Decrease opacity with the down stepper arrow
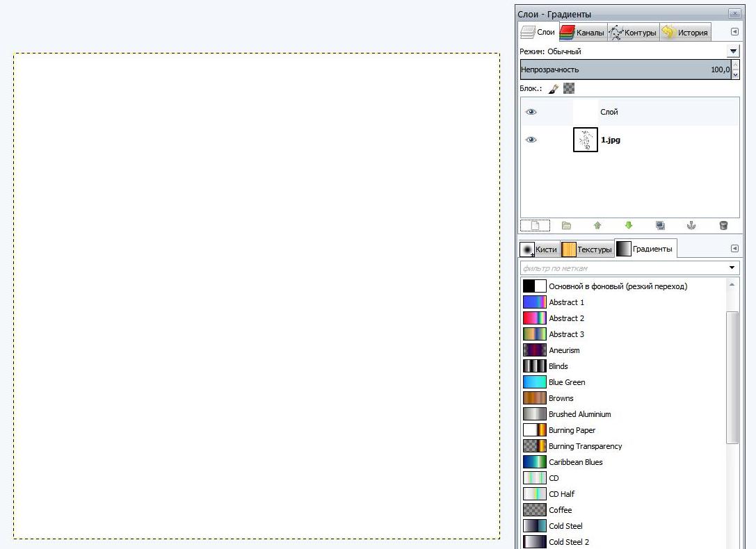 [x=735, y=74]
